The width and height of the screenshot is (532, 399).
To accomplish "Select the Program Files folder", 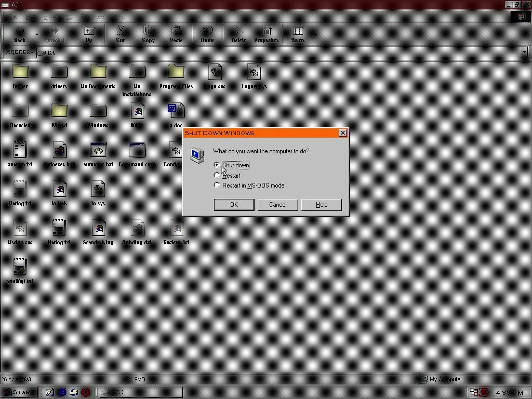I will tap(176, 77).
